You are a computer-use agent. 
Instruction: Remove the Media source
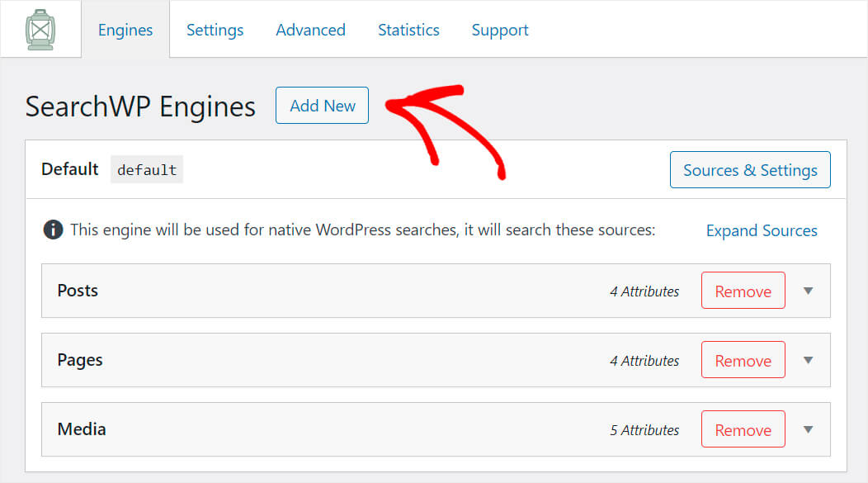click(x=743, y=429)
